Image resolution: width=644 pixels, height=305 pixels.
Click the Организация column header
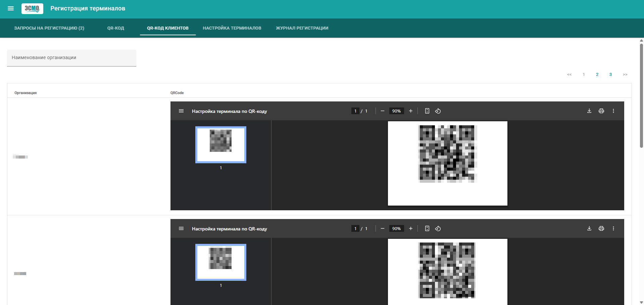tap(26, 93)
